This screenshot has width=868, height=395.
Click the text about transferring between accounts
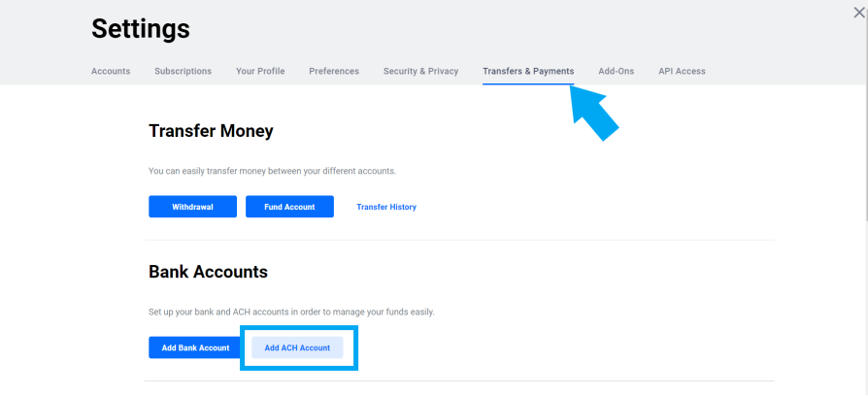[273, 172]
